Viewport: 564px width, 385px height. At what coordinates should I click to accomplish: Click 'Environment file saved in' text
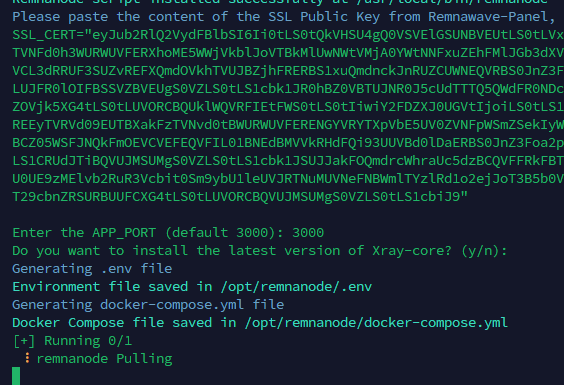tap(112, 287)
